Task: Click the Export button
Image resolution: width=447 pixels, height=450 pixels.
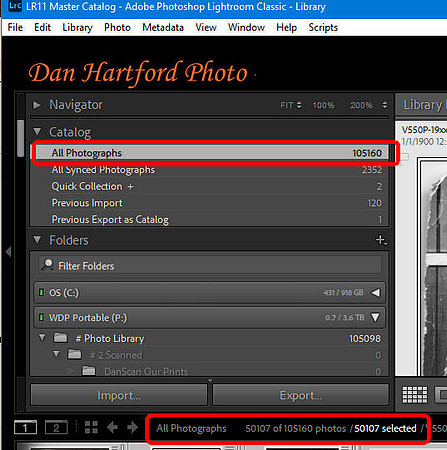Action: pyautogui.click(x=301, y=395)
